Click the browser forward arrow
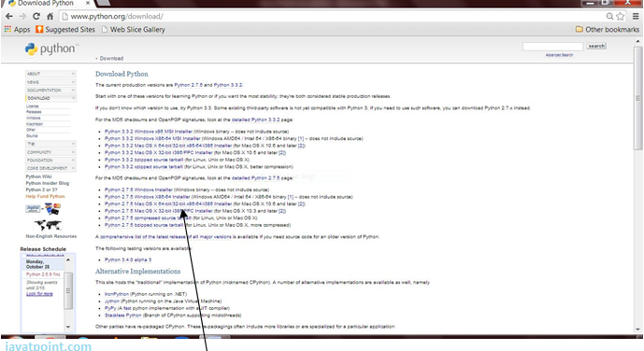 [22, 17]
